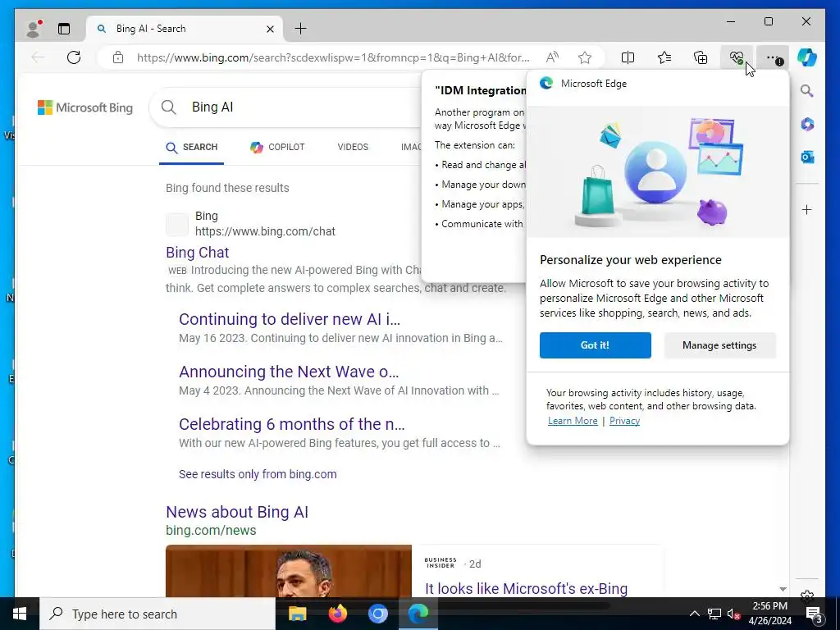Open the Favorites list icon

[664, 57]
